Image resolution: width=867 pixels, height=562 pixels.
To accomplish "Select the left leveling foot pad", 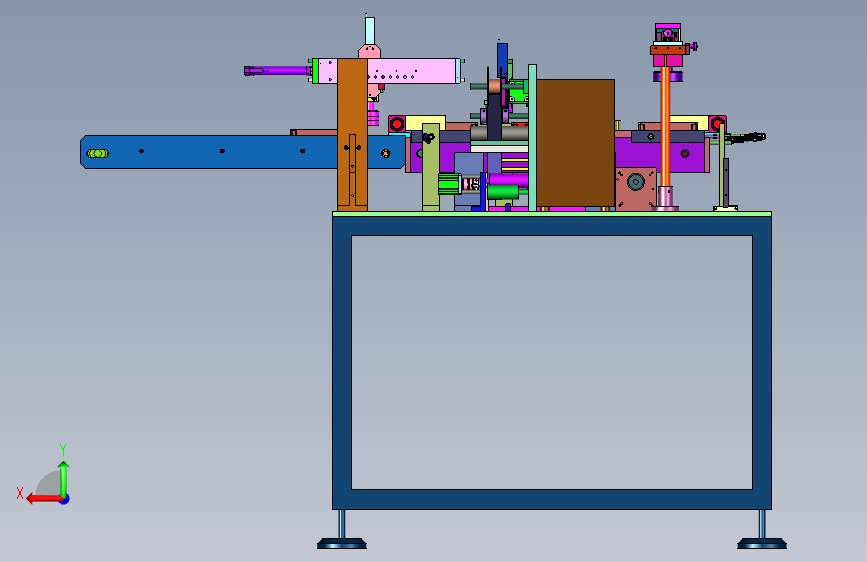I will click(x=342, y=544).
